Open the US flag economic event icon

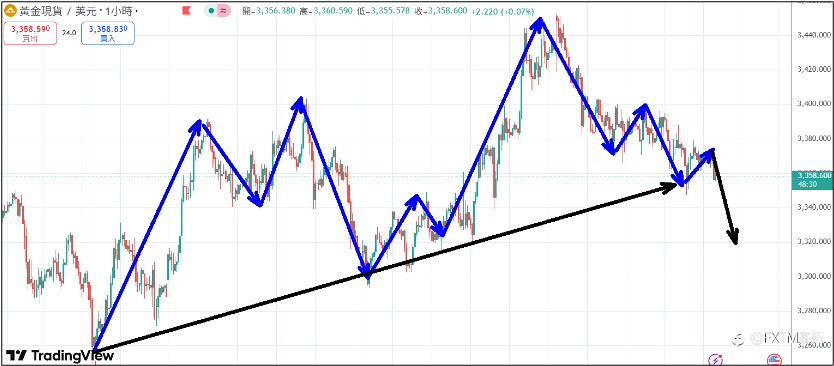pos(773,359)
